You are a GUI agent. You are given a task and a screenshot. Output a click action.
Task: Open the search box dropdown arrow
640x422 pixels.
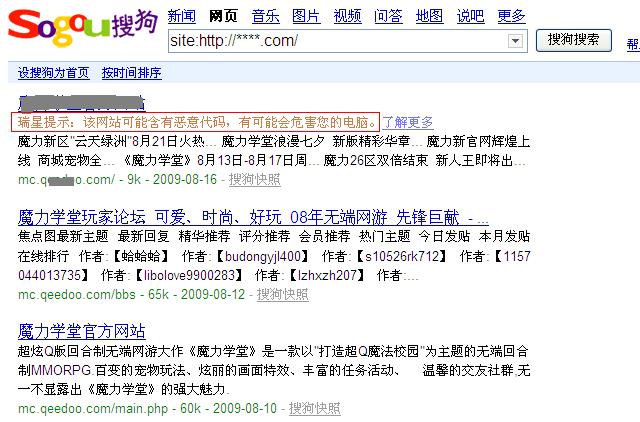coord(517,41)
